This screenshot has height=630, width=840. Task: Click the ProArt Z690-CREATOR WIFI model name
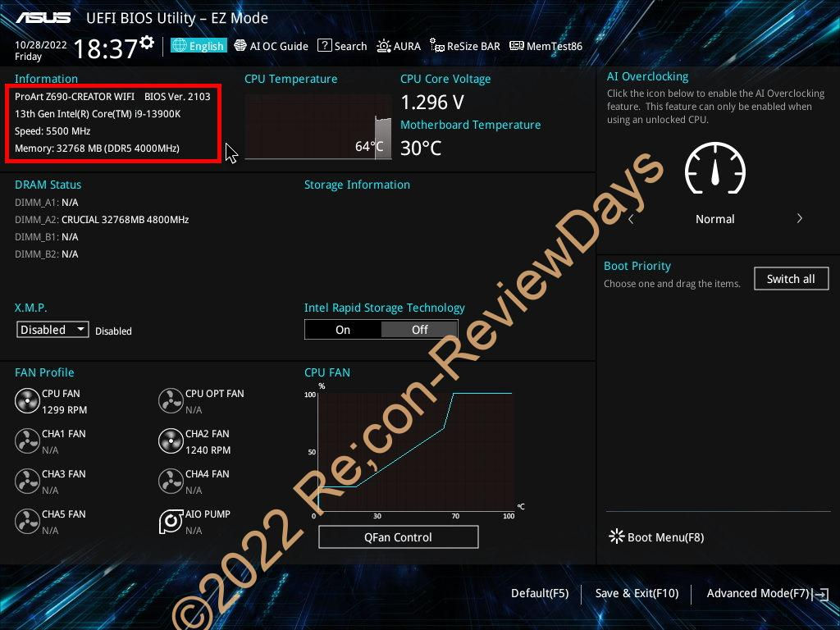tap(75, 97)
